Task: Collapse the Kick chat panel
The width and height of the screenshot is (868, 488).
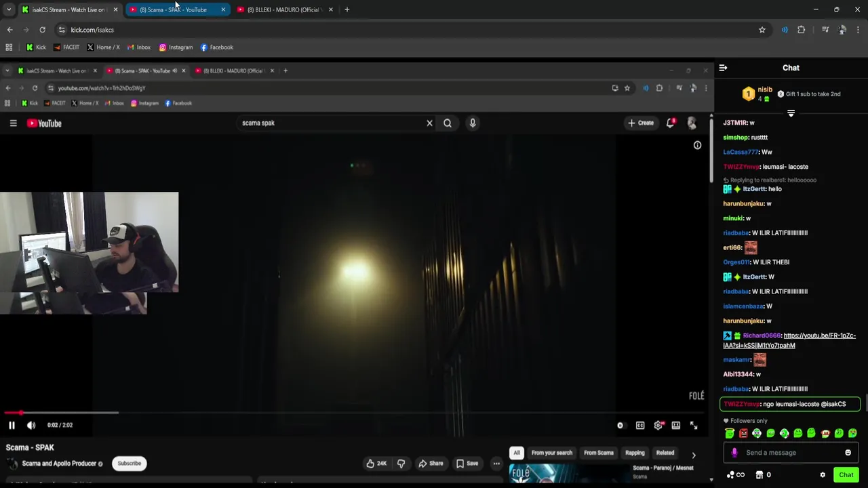Action: [x=723, y=68]
